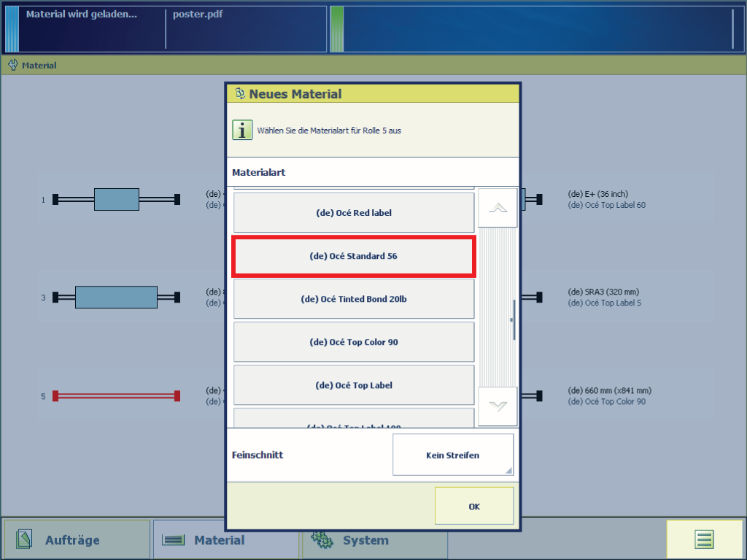Image resolution: width=747 pixels, height=560 pixels.
Task: Click '(de) Océ Top Color 90' right label
Action: pyautogui.click(x=606, y=402)
